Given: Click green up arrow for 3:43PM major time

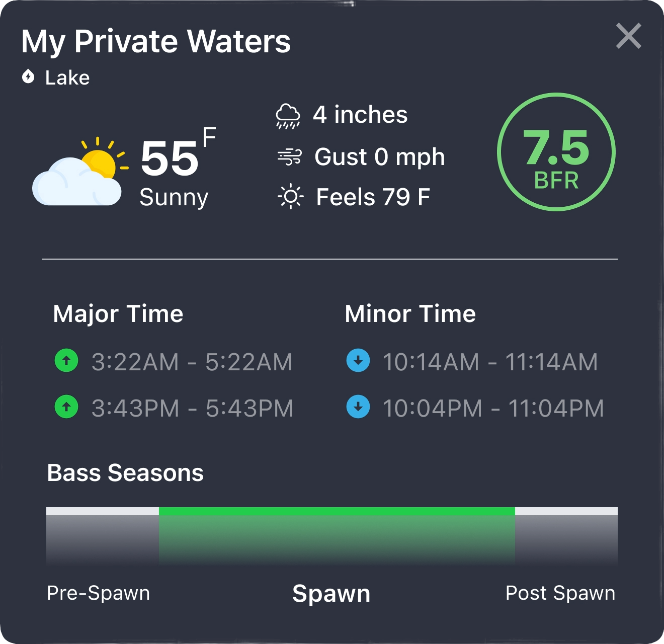Looking at the screenshot, I should (66, 407).
